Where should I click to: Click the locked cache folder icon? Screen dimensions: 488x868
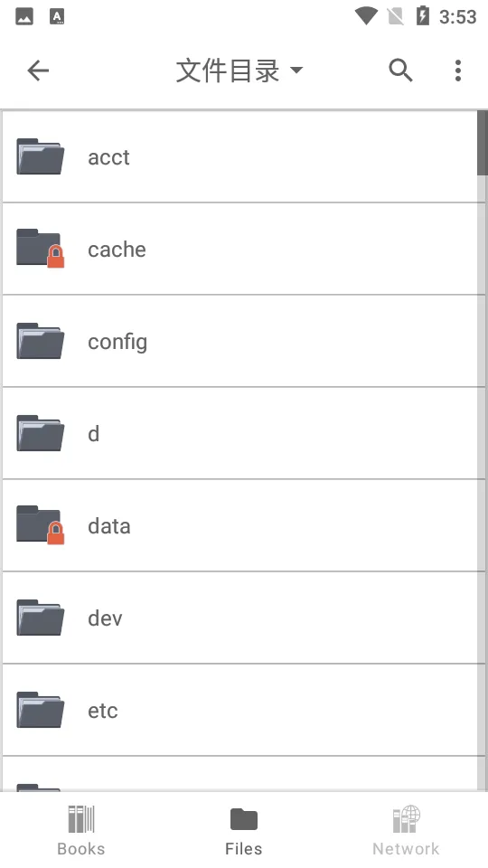click(40, 249)
